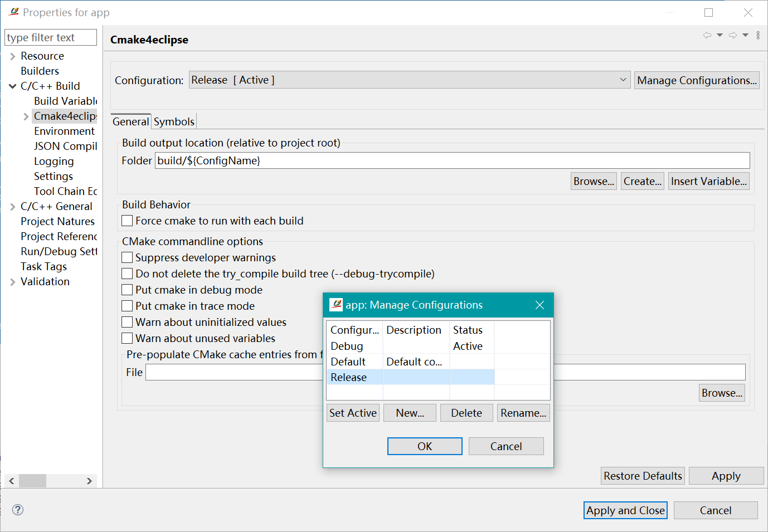Click Insert Variable button
768x532 pixels.
click(708, 181)
